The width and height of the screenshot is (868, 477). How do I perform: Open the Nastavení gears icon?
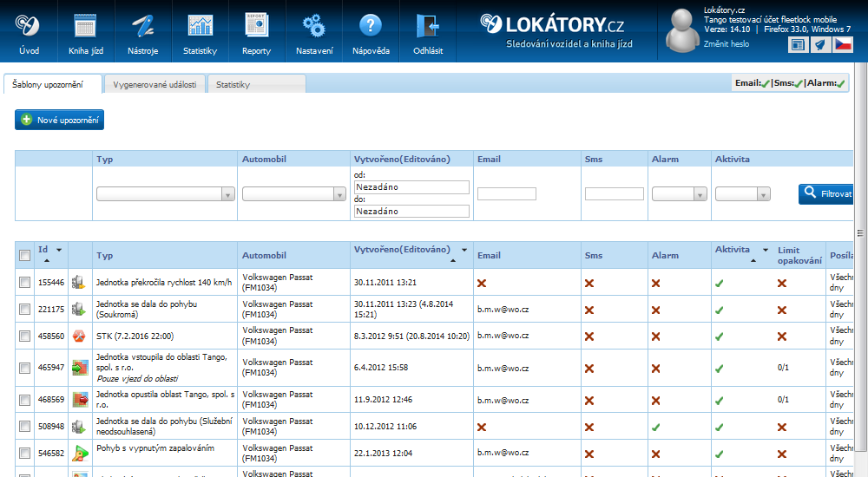(x=313, y=25)
